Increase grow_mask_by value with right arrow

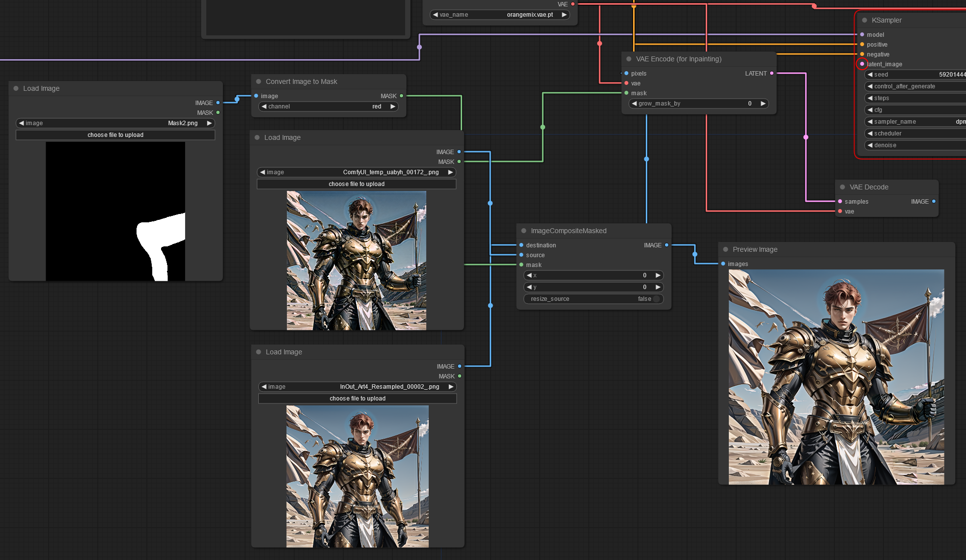point(763,104)
